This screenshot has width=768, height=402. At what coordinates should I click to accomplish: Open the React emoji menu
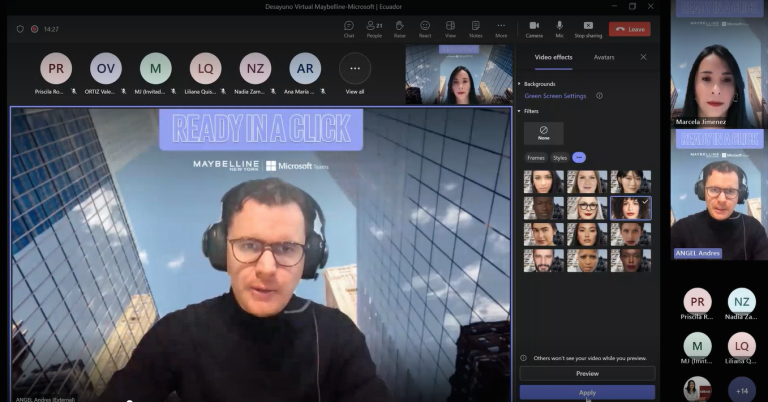(x=425, y=28)
